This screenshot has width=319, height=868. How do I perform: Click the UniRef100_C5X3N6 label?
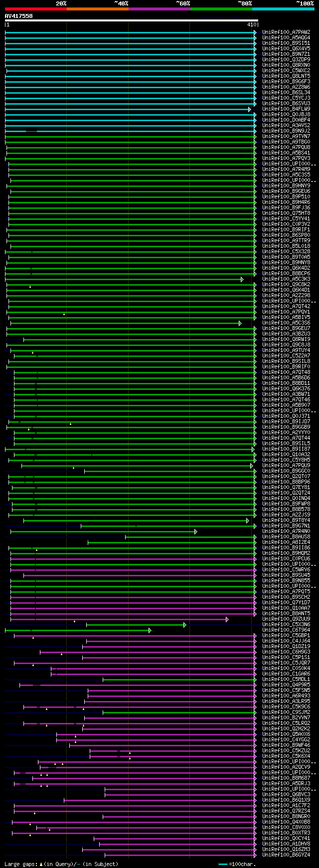tap(286, 625)
